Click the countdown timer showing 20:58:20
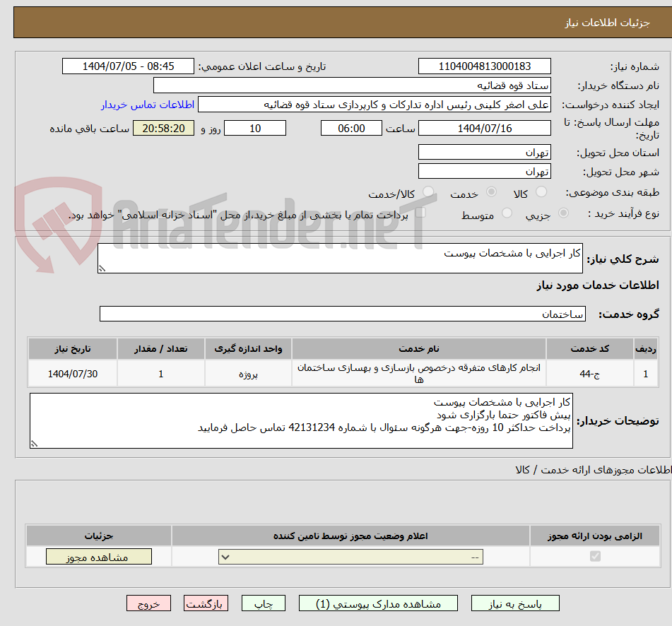 pyautogui.click(x=163, y=128)
